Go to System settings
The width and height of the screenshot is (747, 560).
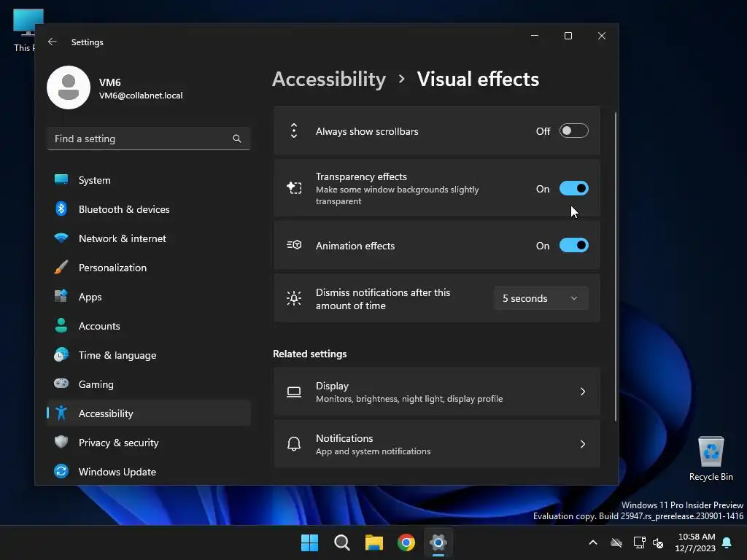tap(149, 180)
